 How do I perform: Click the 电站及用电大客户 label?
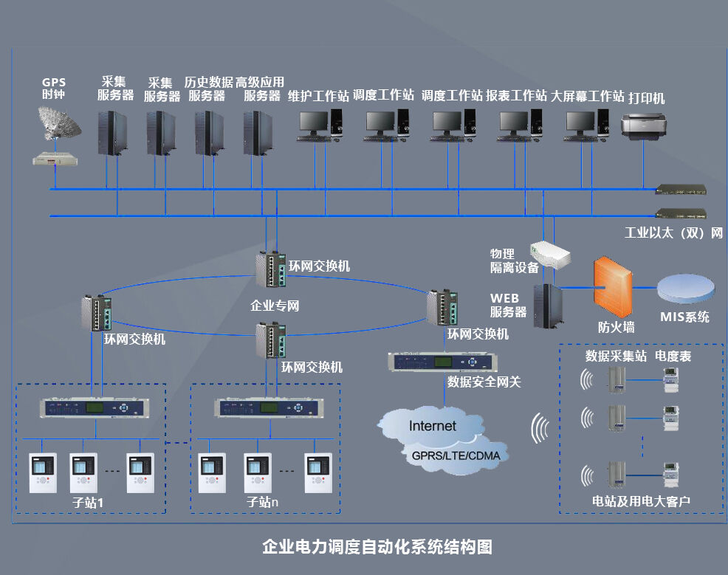[x=641, y=501]
